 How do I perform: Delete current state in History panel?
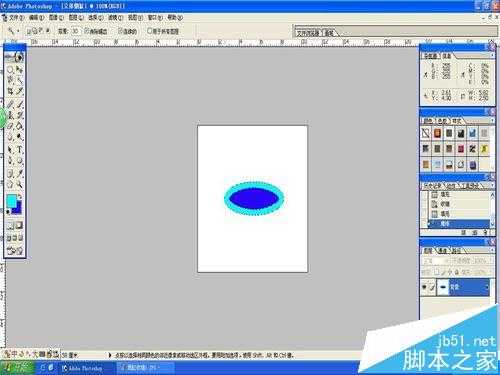coord(485,232)
